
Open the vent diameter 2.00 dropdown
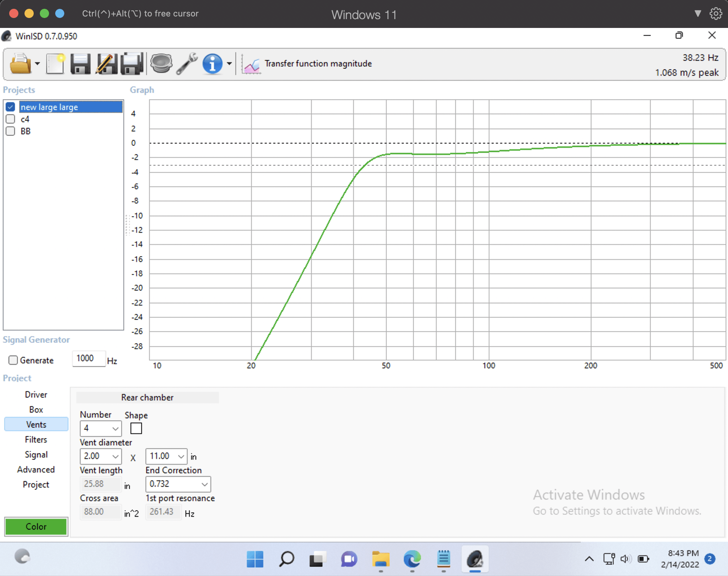click(101, 456)
